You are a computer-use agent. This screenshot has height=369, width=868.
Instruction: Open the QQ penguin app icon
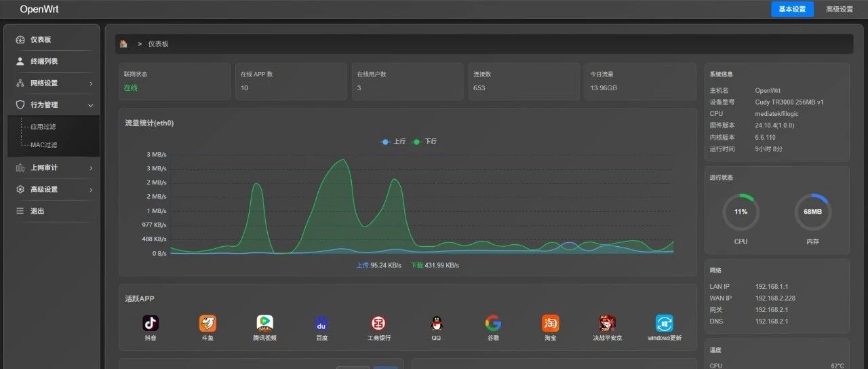(436, 323)
